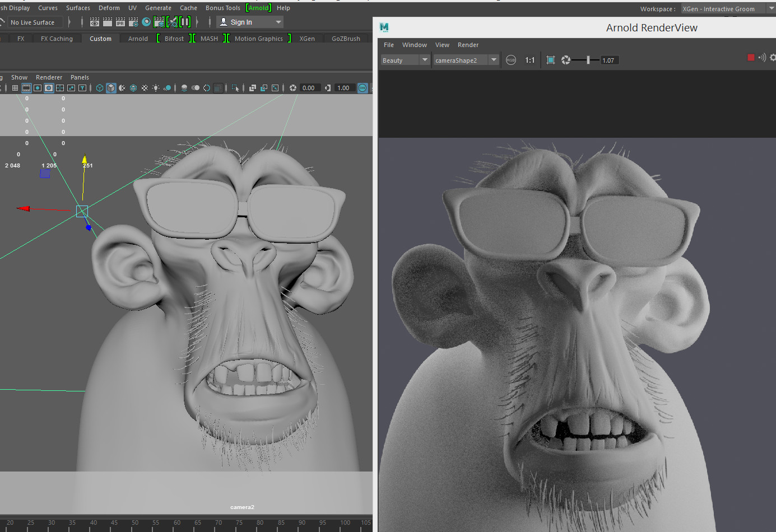Switch to XGen shelf tab
This screenshot has width=776, height=532.
tap(307, 39)
